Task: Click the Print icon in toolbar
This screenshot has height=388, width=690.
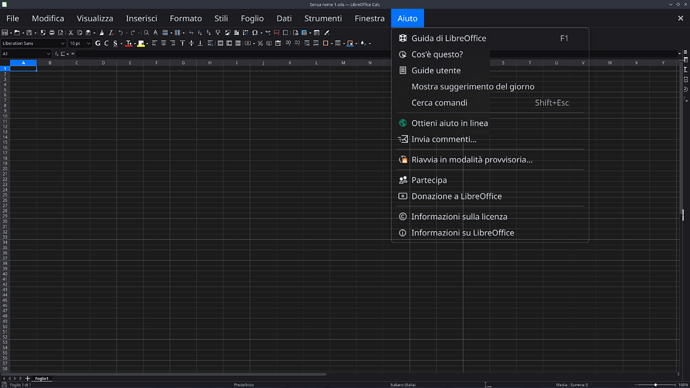Action: (x=52, y=33)
